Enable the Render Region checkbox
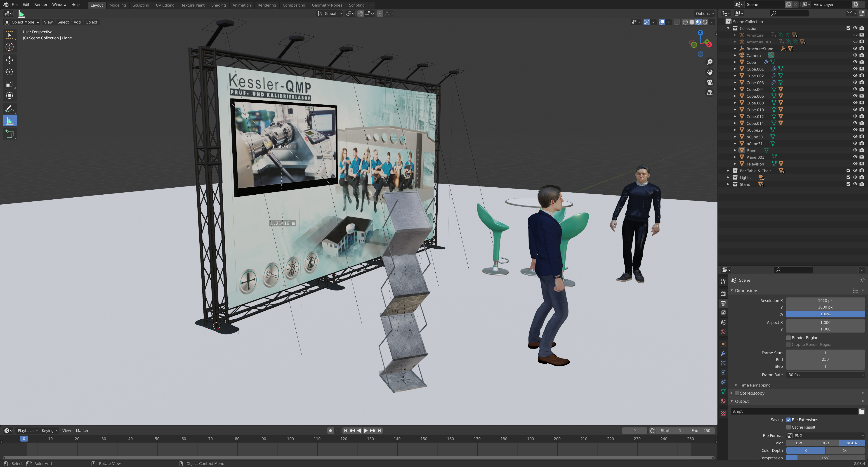Image resolution: width=868 pixels, height=467 pixels. pos(788,338)
